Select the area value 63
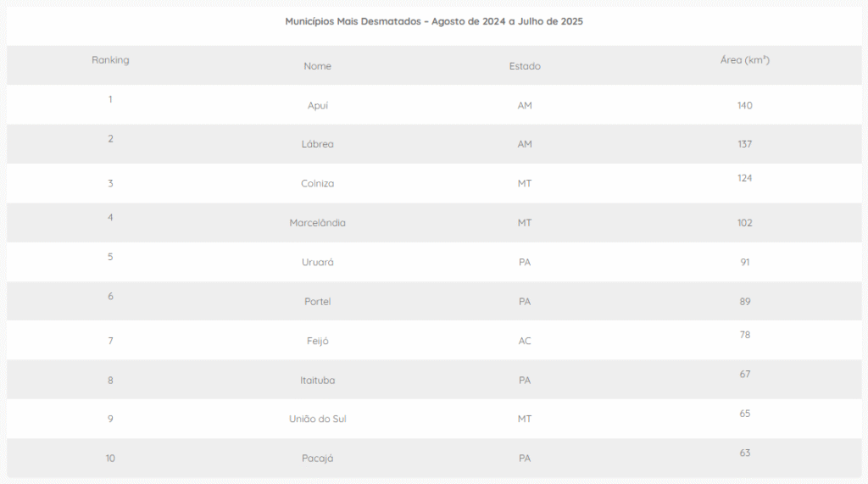The image size is (868, 484). 745,453
